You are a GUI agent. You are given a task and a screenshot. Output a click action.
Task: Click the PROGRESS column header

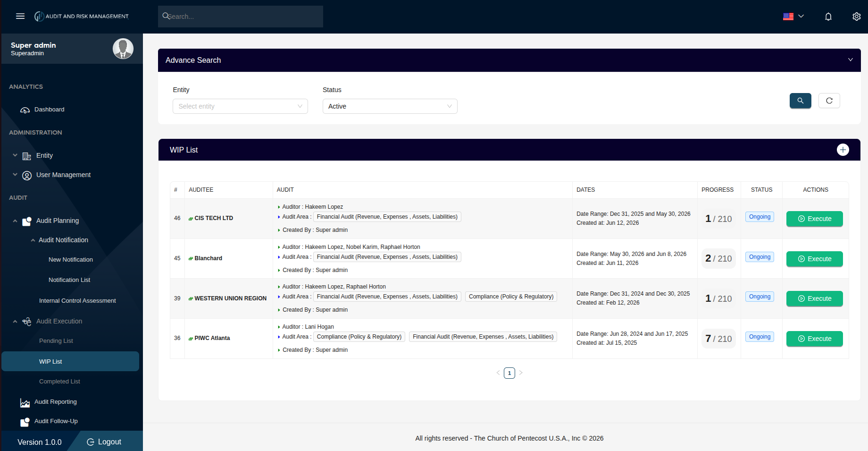(x=718, y=190)
